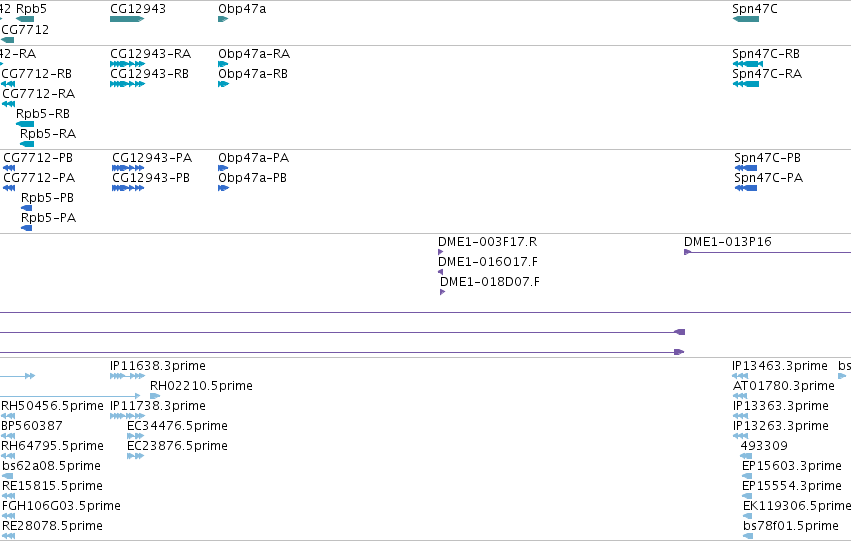This screenshot has width=851, height=541.
Task: Click the Spn47C-RB transcript glyph
Action: coord(748,64)
